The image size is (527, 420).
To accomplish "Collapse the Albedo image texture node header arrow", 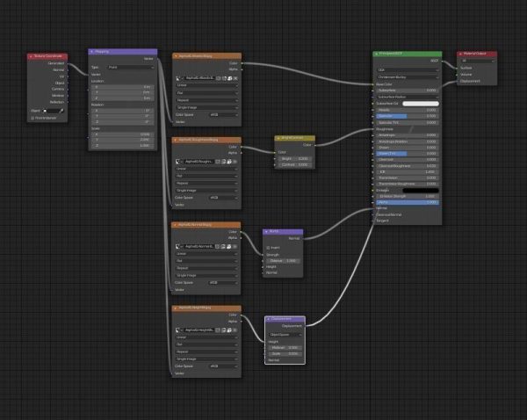I will (176, 56).
